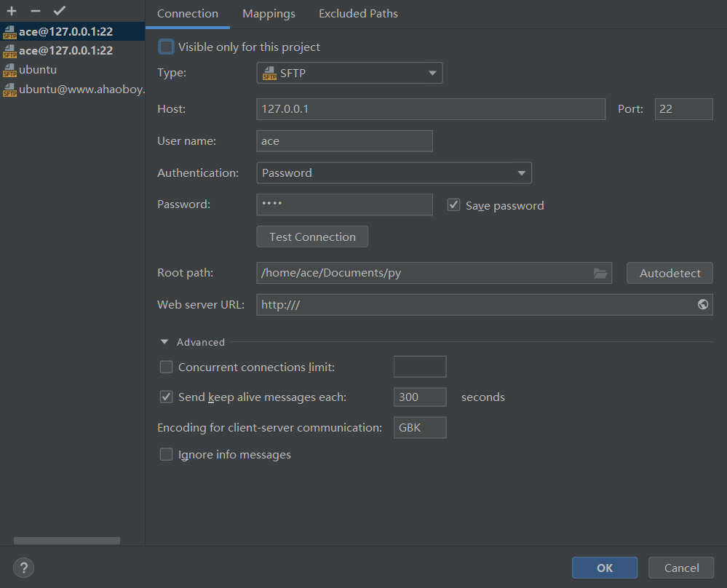The height and width of the screenshot is (588, 727).
Task: Add a new server with plus icon
Action: [x=12, y=11]
